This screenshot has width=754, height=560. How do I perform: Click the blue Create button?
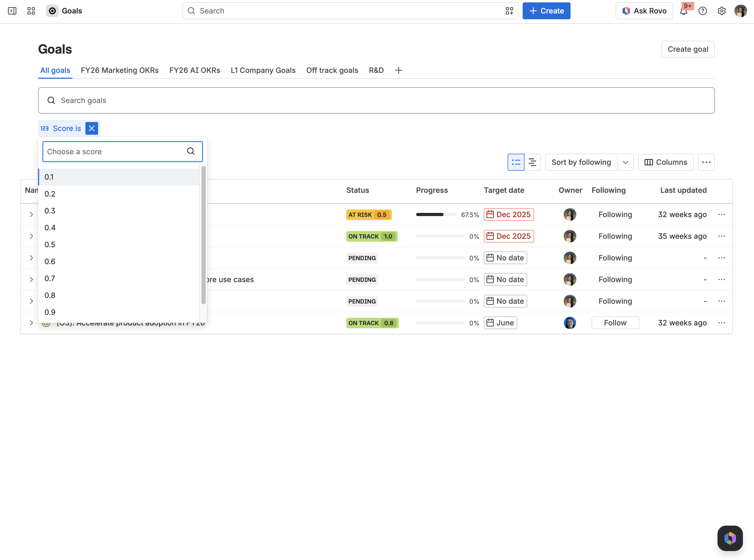click(x=546, y=11)
